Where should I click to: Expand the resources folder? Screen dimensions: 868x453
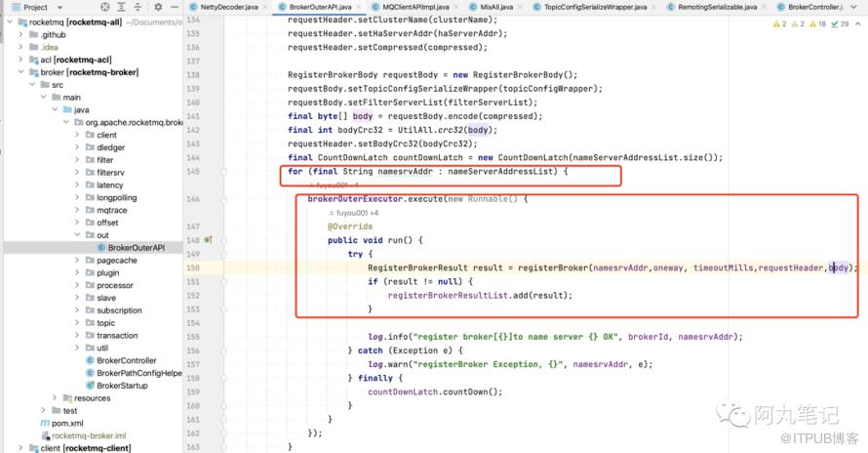[x=55, y=397]
